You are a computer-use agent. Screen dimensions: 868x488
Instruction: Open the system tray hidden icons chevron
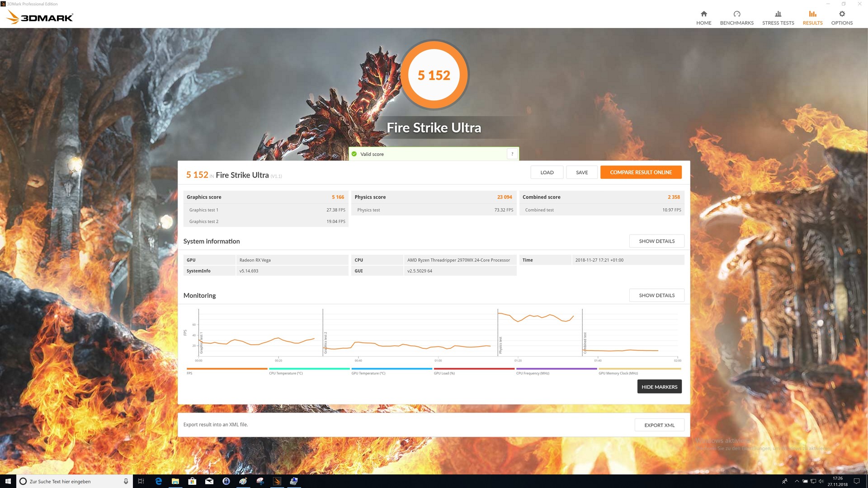coord(797,481)
